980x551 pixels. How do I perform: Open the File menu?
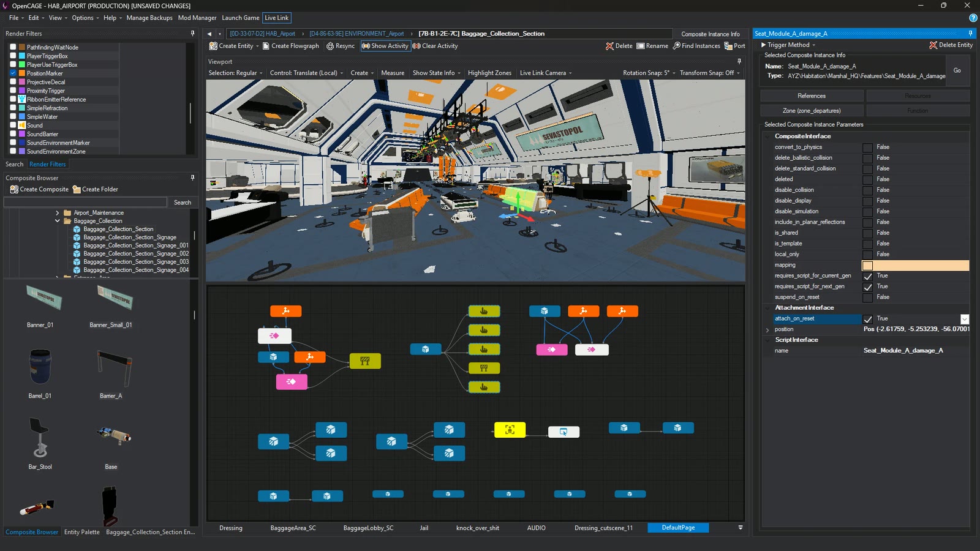click(16, 18)
